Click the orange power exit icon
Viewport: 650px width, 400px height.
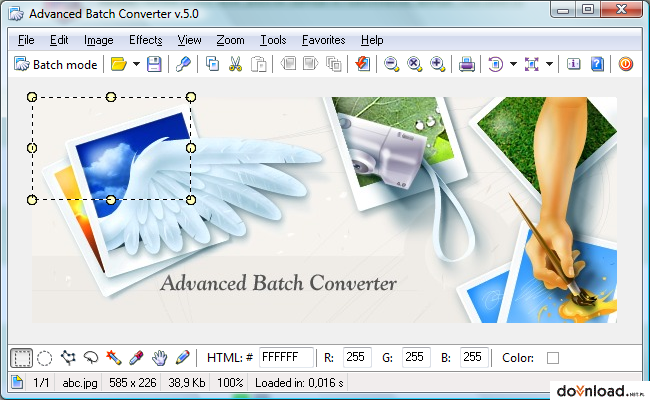pyautogui.click(x=626, y=64)
